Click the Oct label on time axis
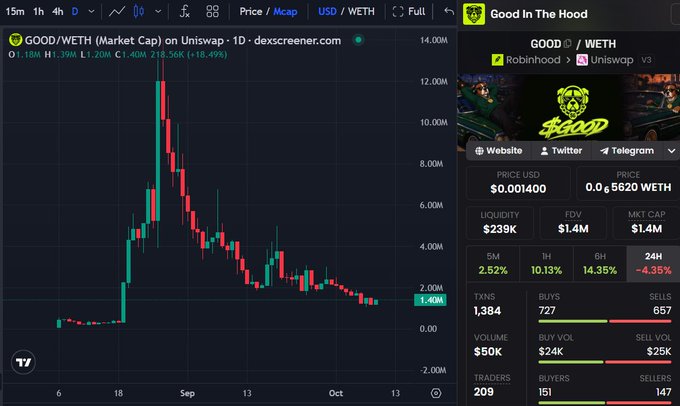 (x=336, y=393)
